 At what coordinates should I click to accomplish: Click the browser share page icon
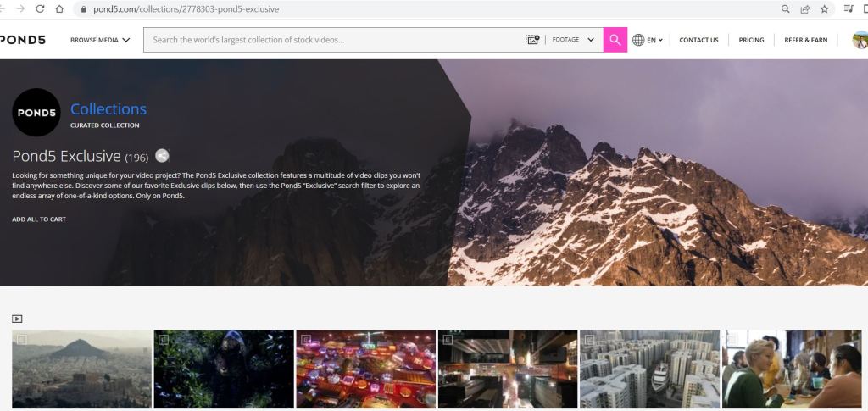[805, 9]
